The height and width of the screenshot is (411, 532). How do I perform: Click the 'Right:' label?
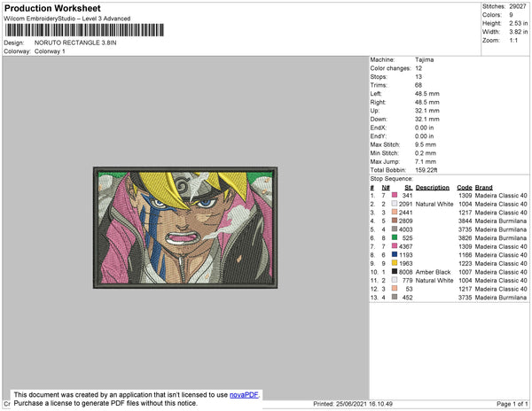click(378, 102)
